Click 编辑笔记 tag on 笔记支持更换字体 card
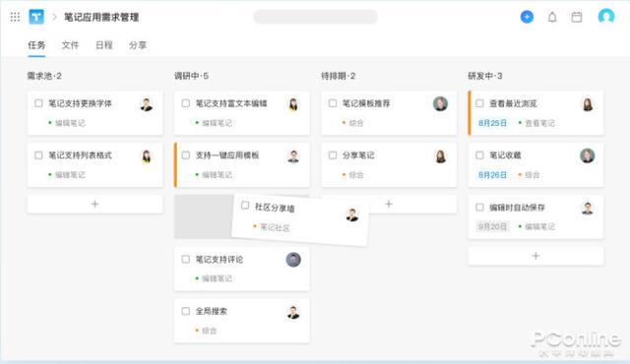 pyautogui.click(x=67, y=123)
